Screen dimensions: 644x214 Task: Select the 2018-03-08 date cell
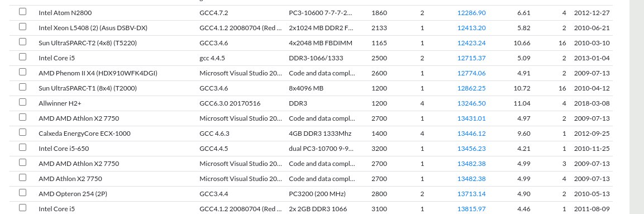point(592,103)
